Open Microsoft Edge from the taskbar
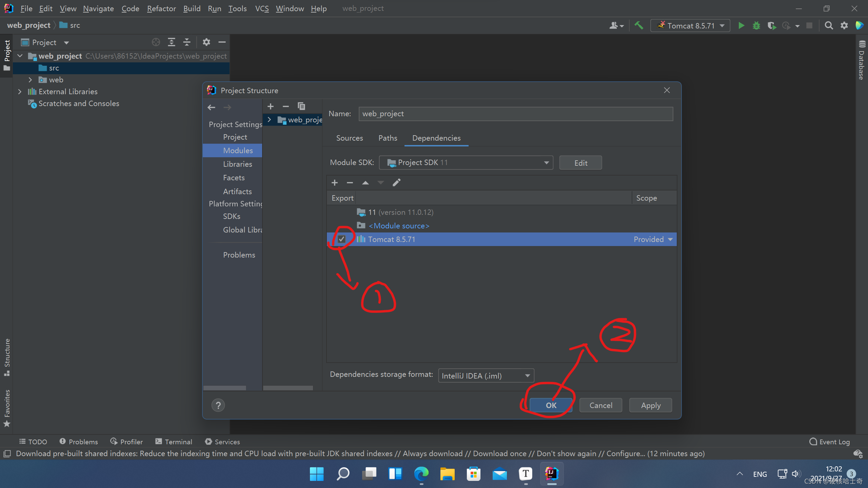This screenshot has height=488, width=868. tap(421, 474)
